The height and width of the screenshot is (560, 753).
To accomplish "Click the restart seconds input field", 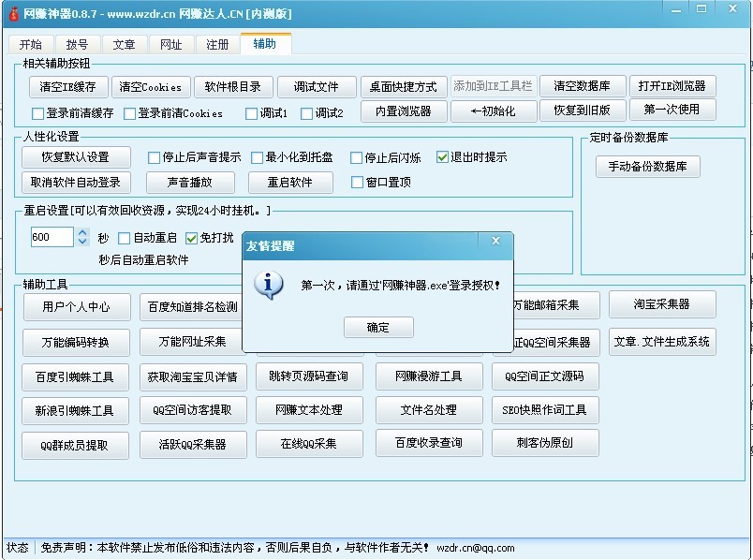I will (x=52, y=238).
